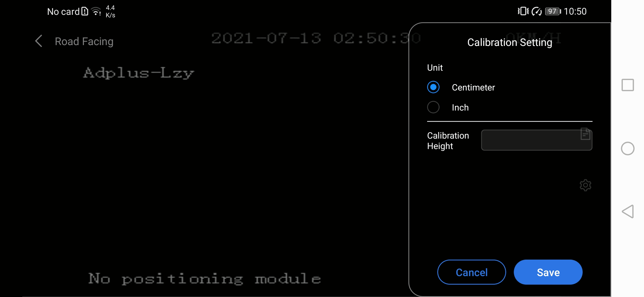Image resolution: width=644 pixels, height=297 pixels.
Task: Cancel calibration setting changes
Action: pos(471,272)
